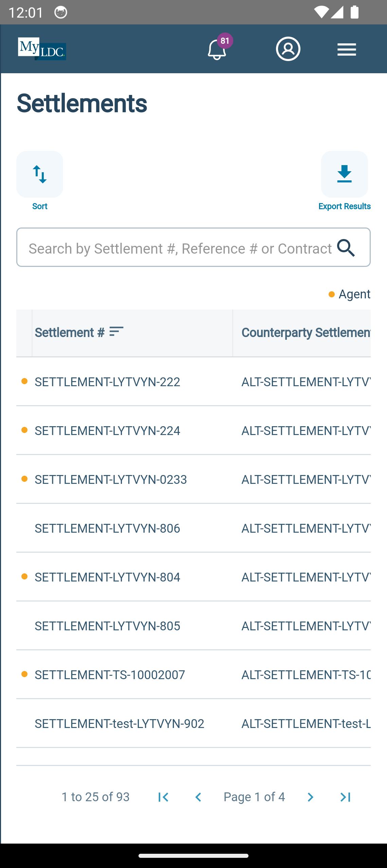The image size is (387, 868).
Task: Open the user profile icon
Action: 288,49
